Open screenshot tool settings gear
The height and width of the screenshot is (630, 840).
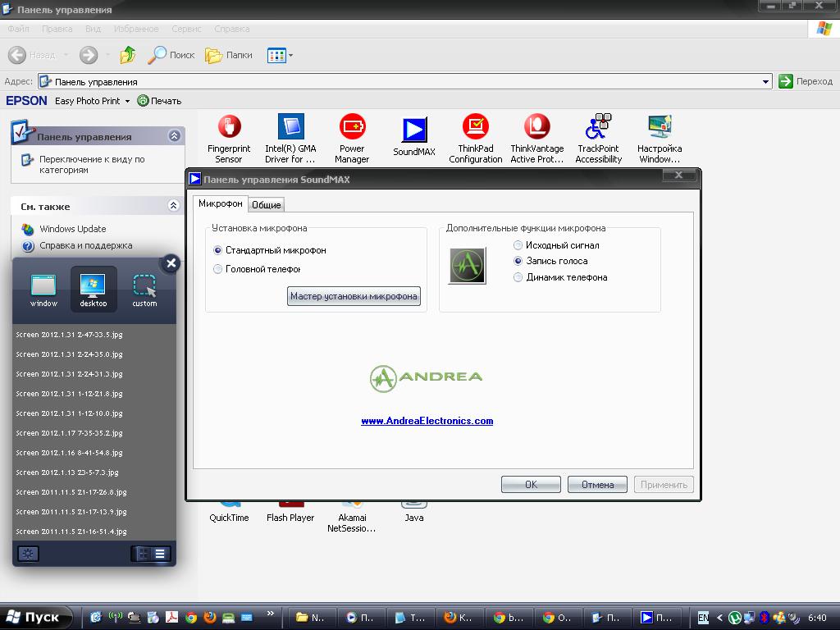(x=28, y=554)
